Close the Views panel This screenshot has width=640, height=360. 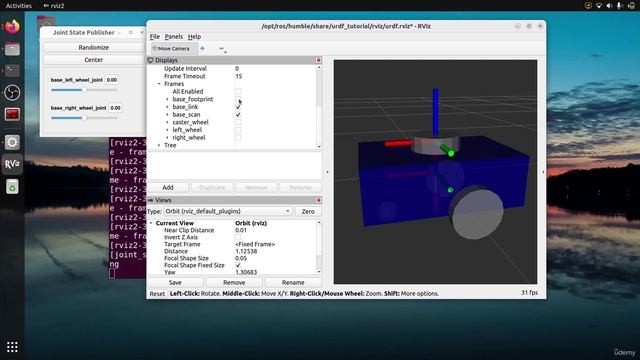coord(318,200)
